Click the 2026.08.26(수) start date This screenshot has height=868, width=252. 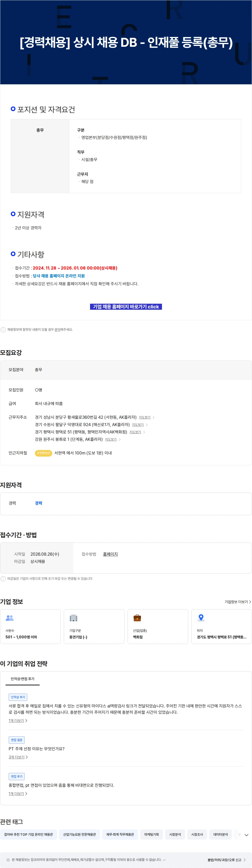click(x=45, y=554)
